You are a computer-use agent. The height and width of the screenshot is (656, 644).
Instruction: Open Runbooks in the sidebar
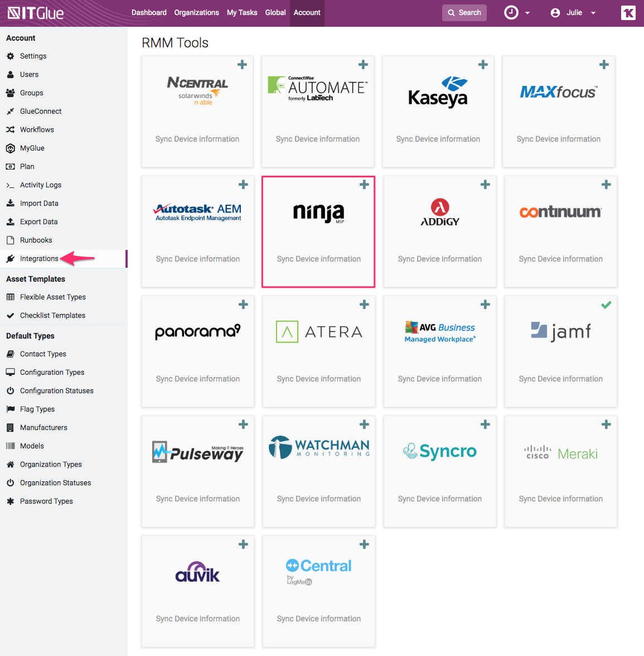click(x=36, y=240)
